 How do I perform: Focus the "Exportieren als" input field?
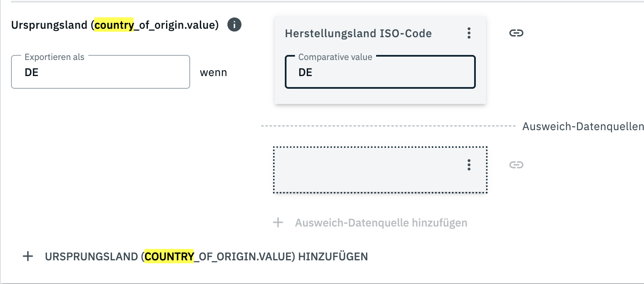tap(101, 72)
